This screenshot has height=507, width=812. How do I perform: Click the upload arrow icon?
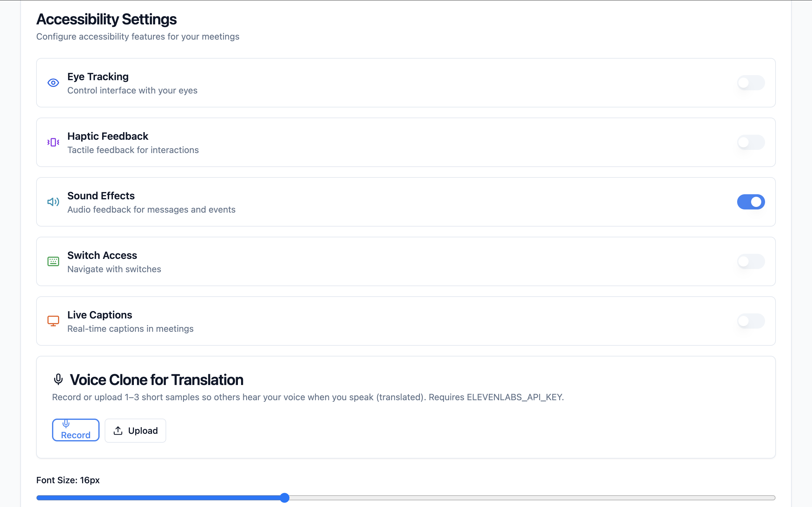coord(118,431)
